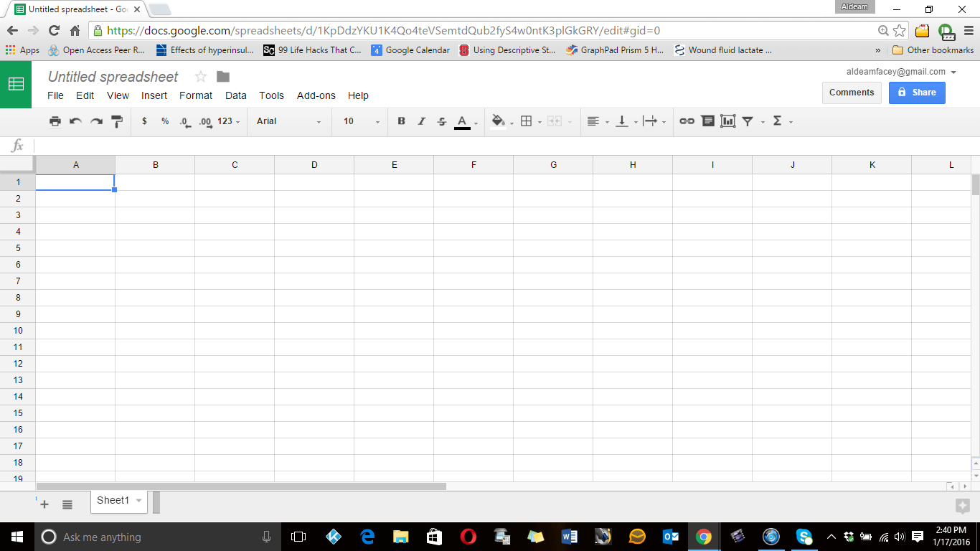Screen dimensions: 980x551
Task: Click the formula bar input field
Action: 502,146
